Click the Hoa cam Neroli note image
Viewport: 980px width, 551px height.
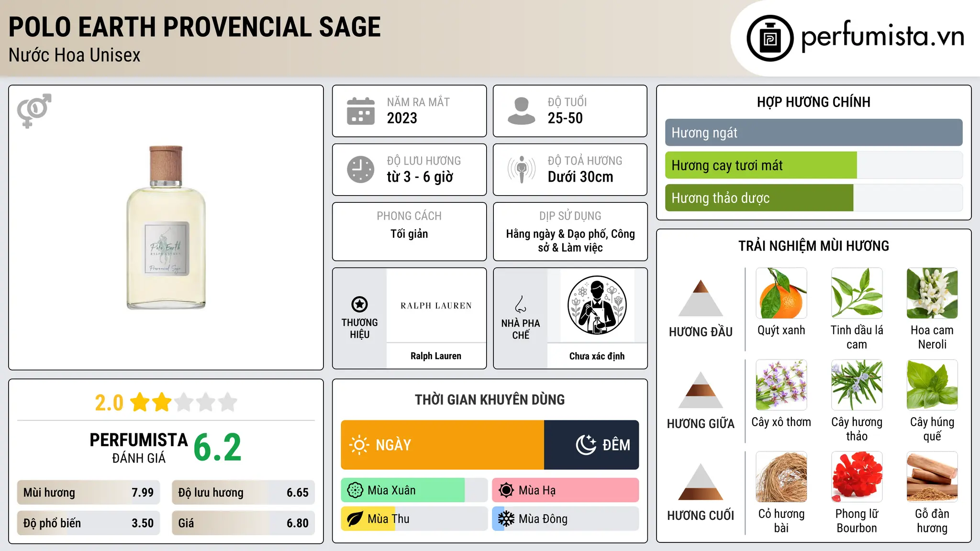coord(932,293)
